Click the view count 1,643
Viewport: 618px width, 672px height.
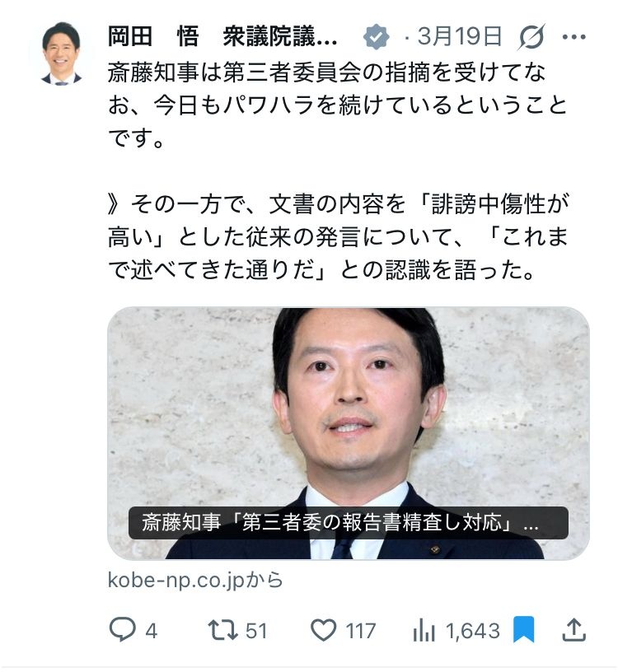473,631
